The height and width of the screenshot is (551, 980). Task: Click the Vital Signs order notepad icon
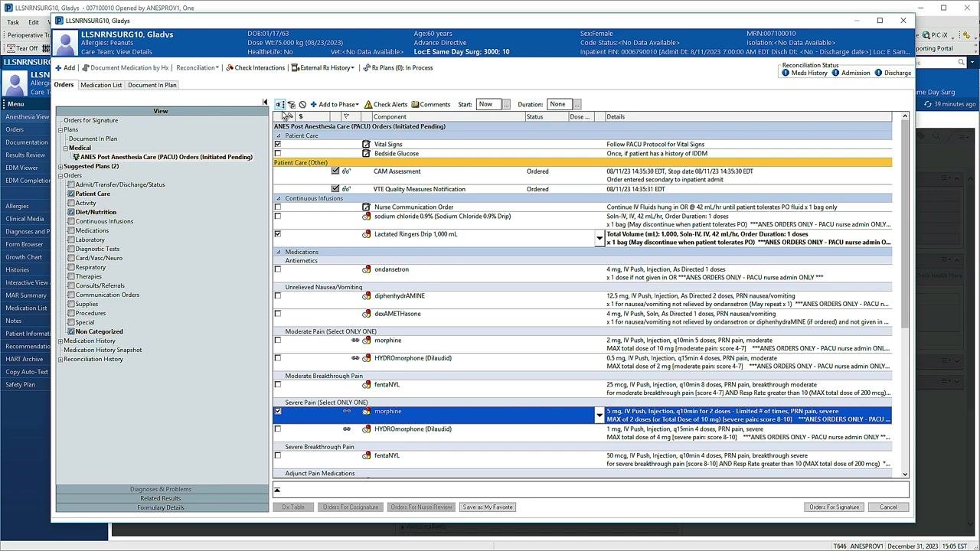pyautogui.click(x=366, y=145)
